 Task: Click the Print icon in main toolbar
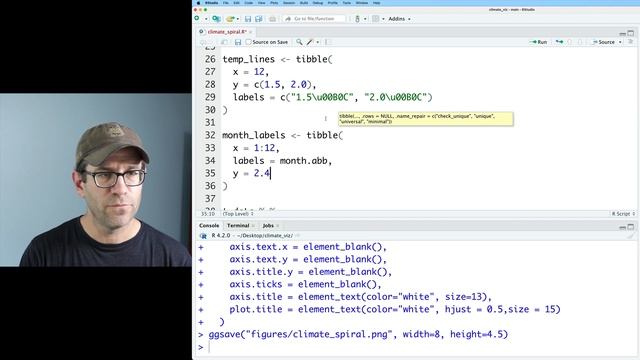click(272, 19)
